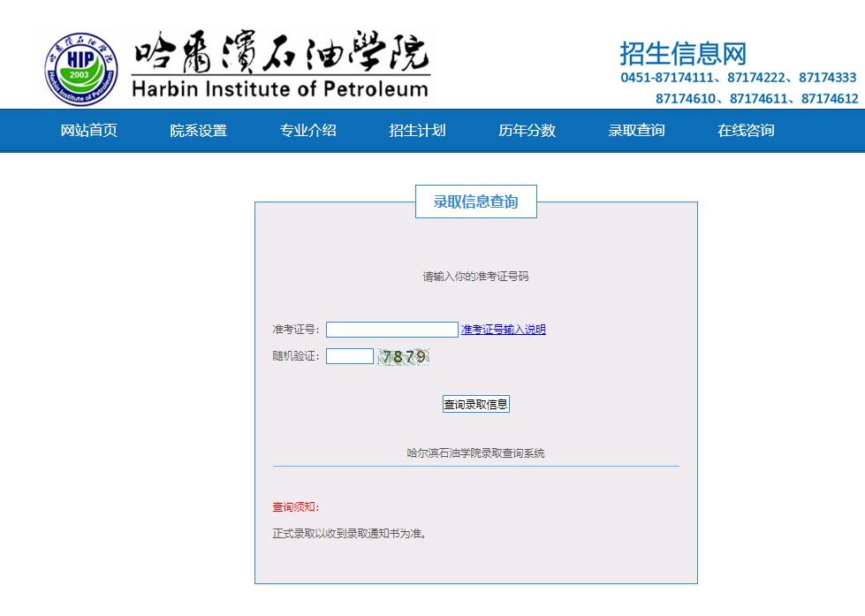Click the 录取信息查询 heading box

(x=475, y=202)
